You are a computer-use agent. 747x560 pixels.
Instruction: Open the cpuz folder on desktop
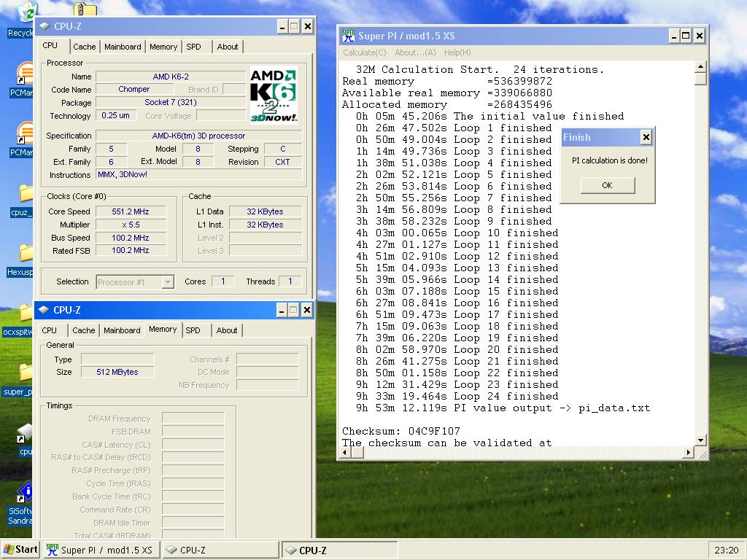(26, 194)
